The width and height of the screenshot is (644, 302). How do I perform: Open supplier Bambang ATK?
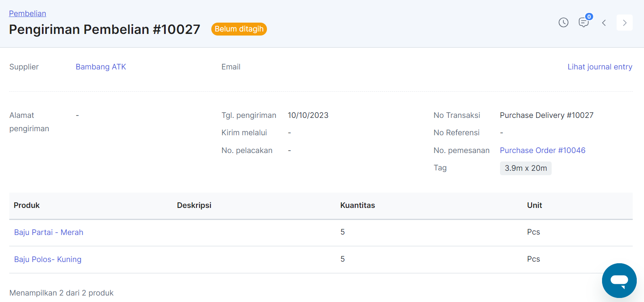[101, 67]
